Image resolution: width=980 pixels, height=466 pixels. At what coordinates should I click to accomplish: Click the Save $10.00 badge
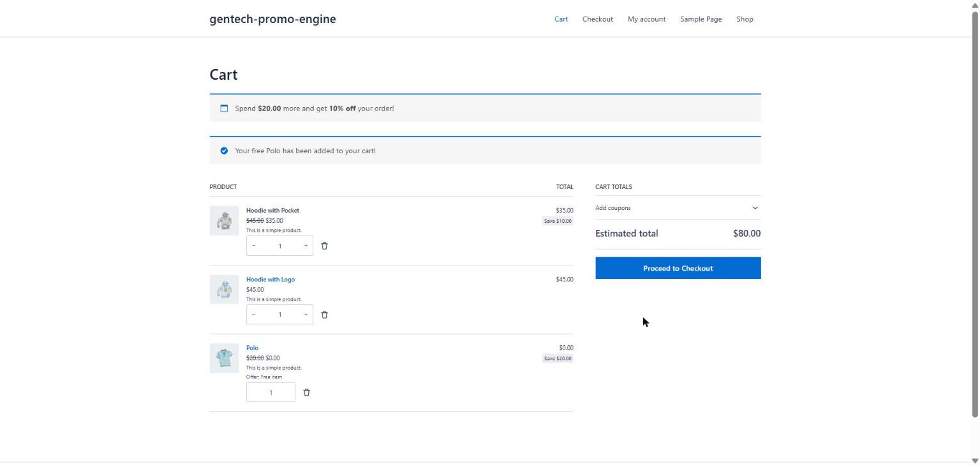pos(558,221)
